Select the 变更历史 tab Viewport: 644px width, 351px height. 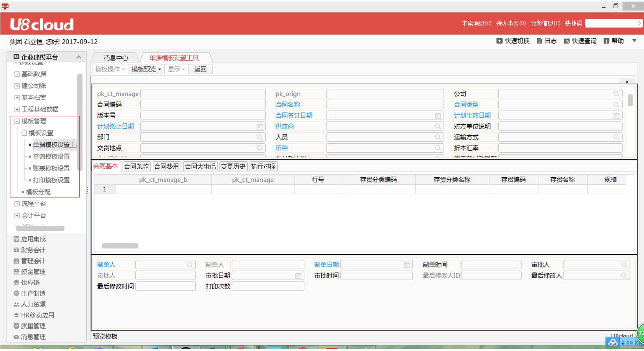pos(233,166)
